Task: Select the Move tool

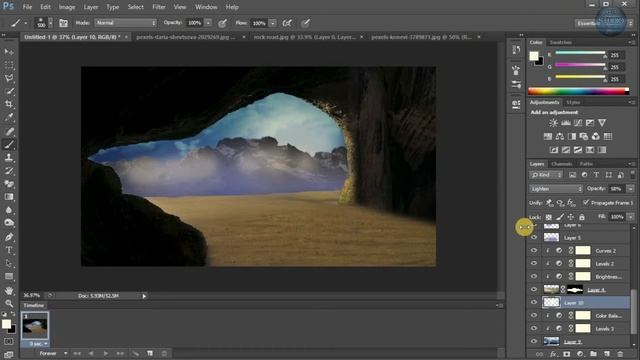Action: pos(9,52)
